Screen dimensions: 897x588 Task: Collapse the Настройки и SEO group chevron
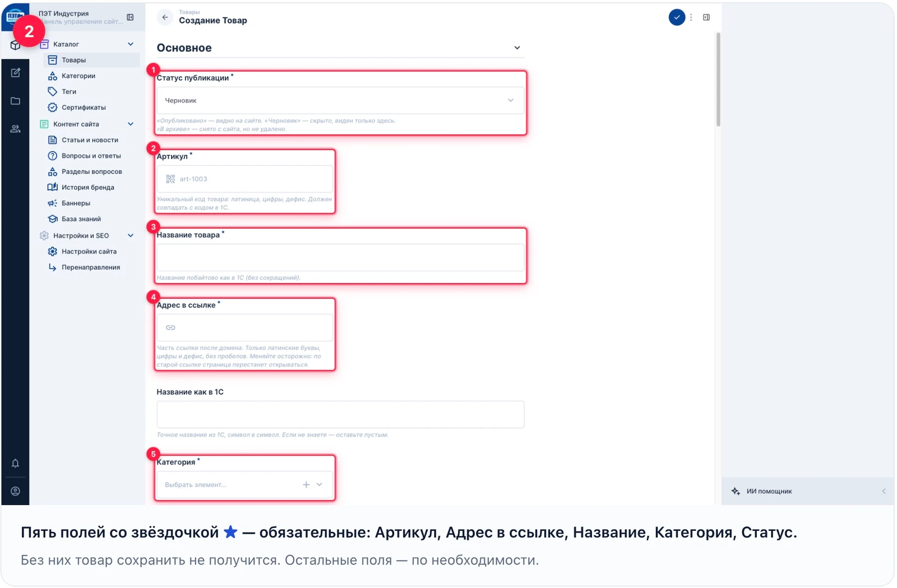point(131,236)
